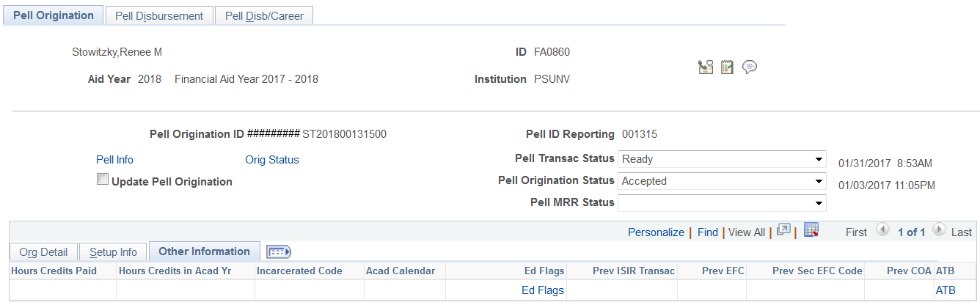Click the Ed Flags link in row
The height and width of the screenshot is (305, 980).
543,290
